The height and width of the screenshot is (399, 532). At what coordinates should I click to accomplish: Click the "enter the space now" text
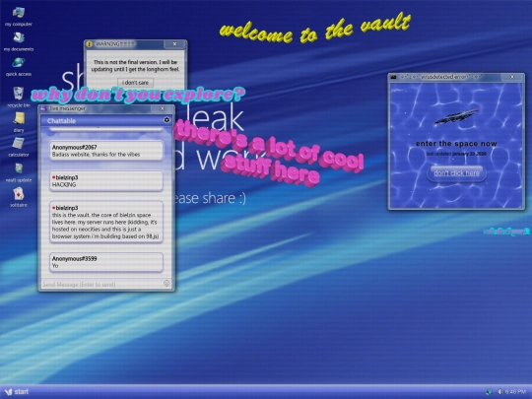456,144
